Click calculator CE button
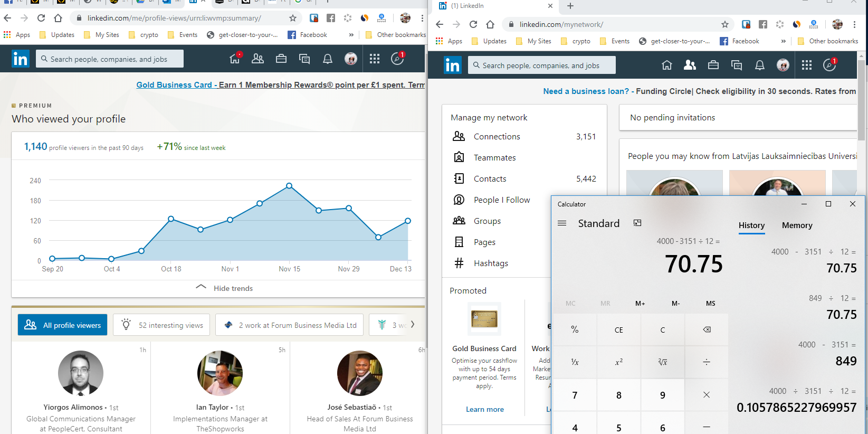868x434 pixels. click(619, 329)
